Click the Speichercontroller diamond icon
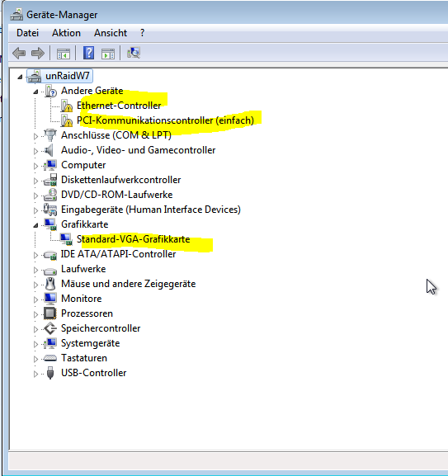Screen dimensions: 448x476 pyautogui.click(x=50, y=328)
